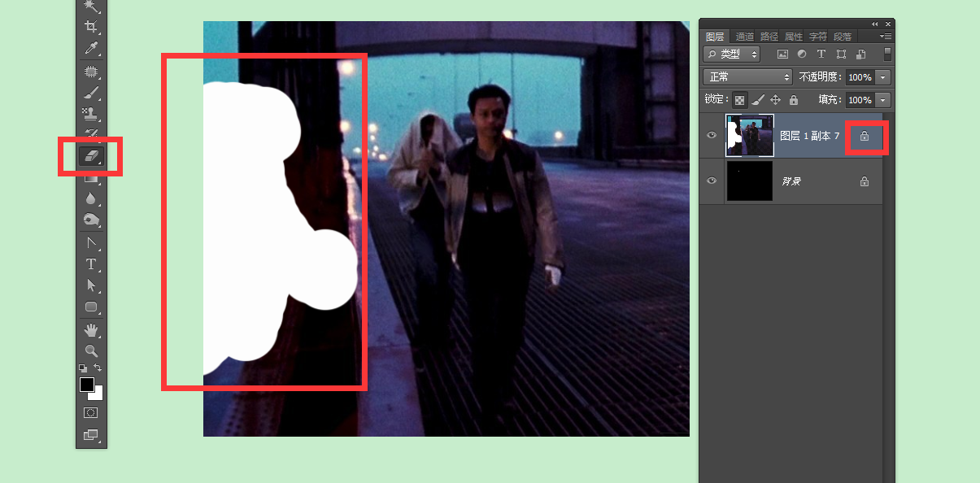Switch to the 属性 tab
The height and width of the screenshot is (483, 980).
[x=794, y=37]
